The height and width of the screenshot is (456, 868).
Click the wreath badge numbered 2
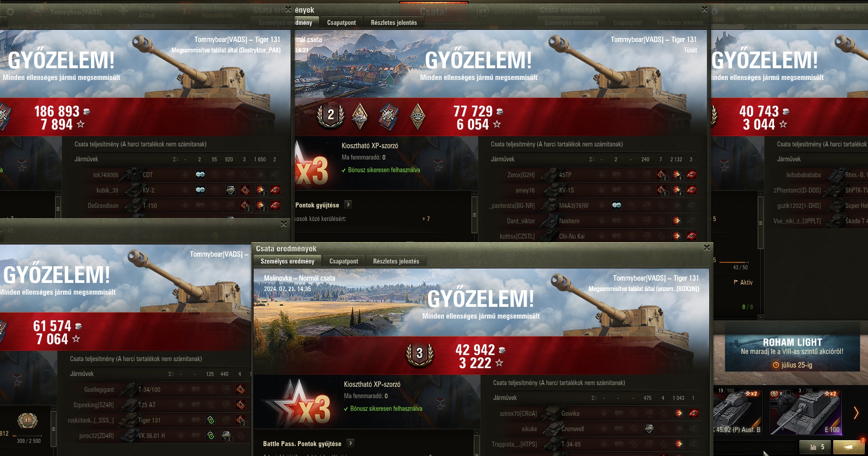[x=330, y=116]
